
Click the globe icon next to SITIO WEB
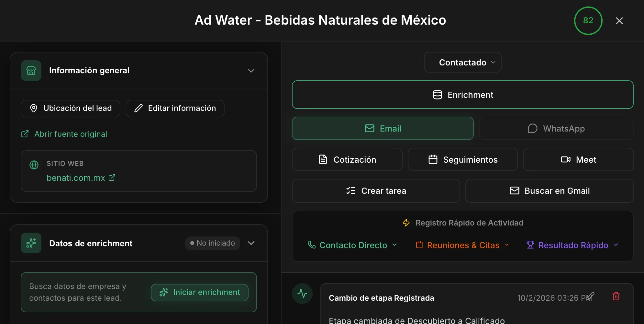[x=34, y=165]
